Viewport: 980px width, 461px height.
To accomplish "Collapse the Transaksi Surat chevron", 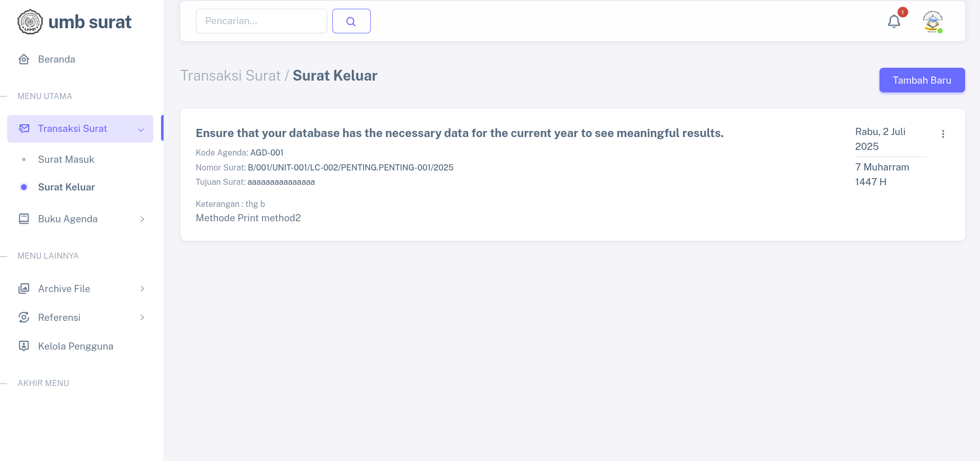I will (141, 129).
